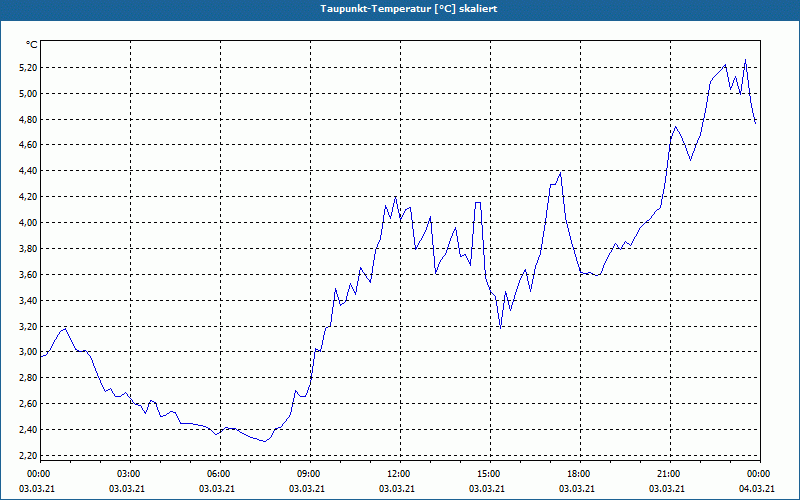Click the 3,80 y-axis label
The height and width of the screenshot is (500, 800).
point(28,248)
